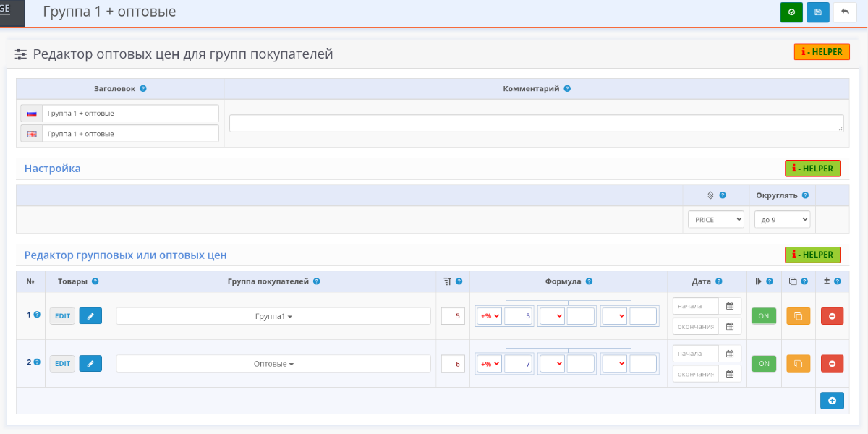Click the Комментарий text area
The height and width of the screenshot is (434, 868).
536,123
